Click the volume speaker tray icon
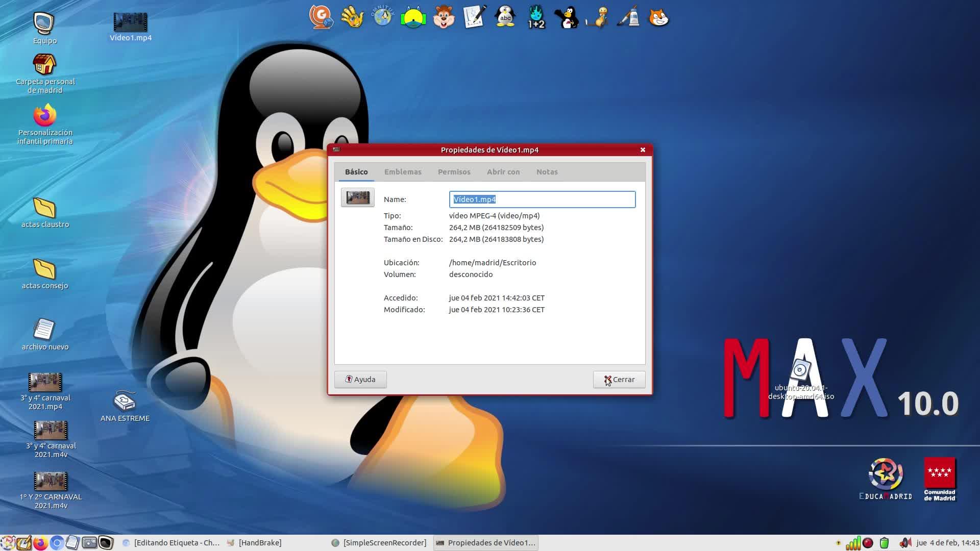 (905, 543)
